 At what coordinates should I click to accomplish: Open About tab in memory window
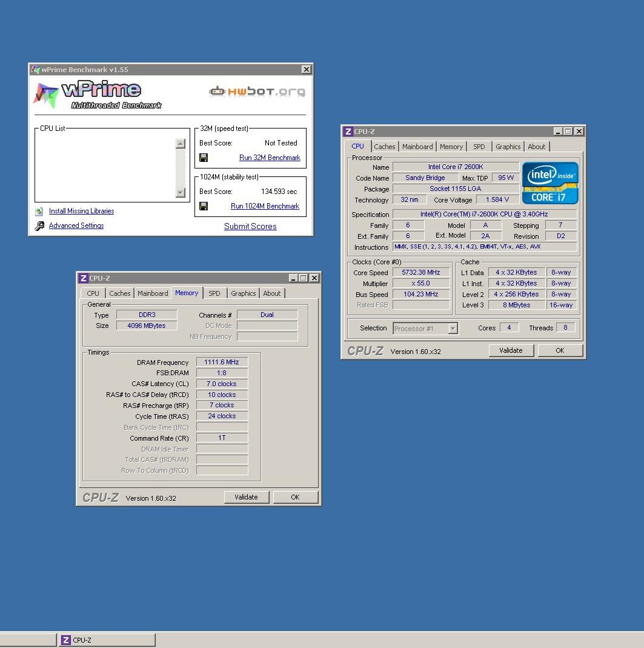click(271, 293)
